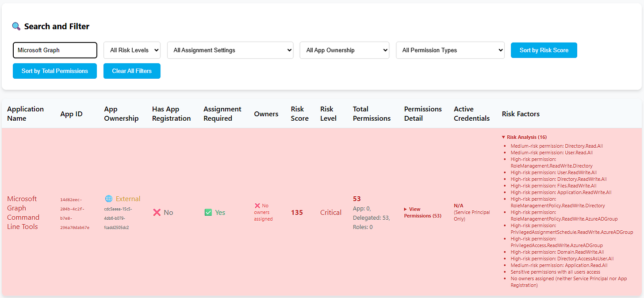Focus the Microsoft Graph search field
Screen dimensions: 644x298
point(55,50)
